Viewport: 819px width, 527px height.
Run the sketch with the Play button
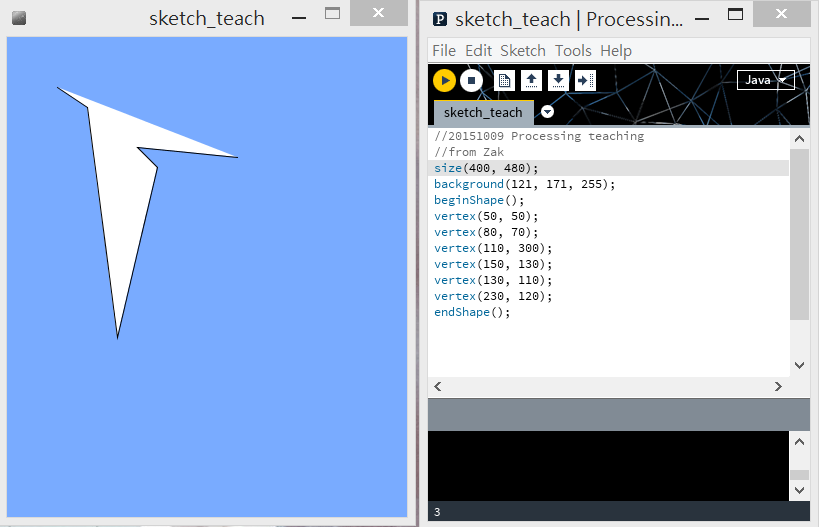444,80
